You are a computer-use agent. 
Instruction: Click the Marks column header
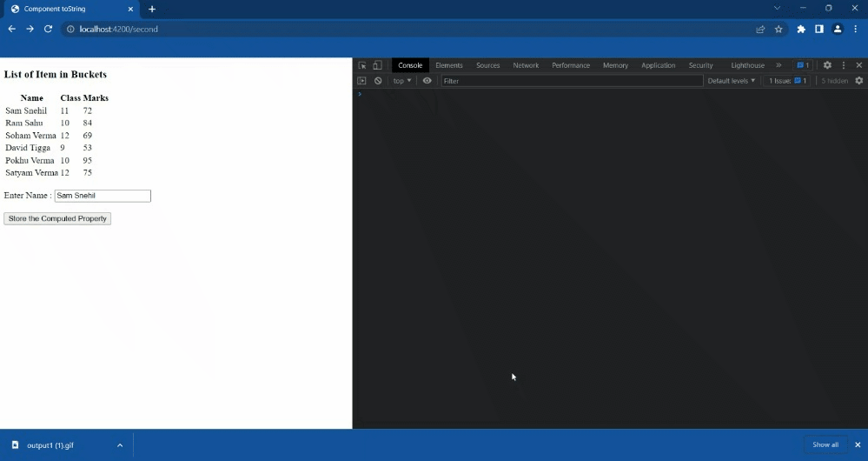(96, 98)
